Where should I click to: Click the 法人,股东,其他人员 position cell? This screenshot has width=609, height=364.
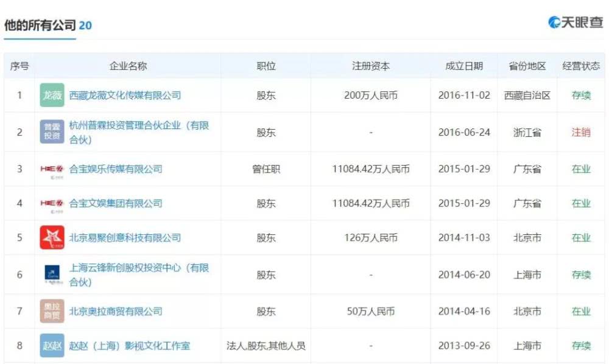266,345
